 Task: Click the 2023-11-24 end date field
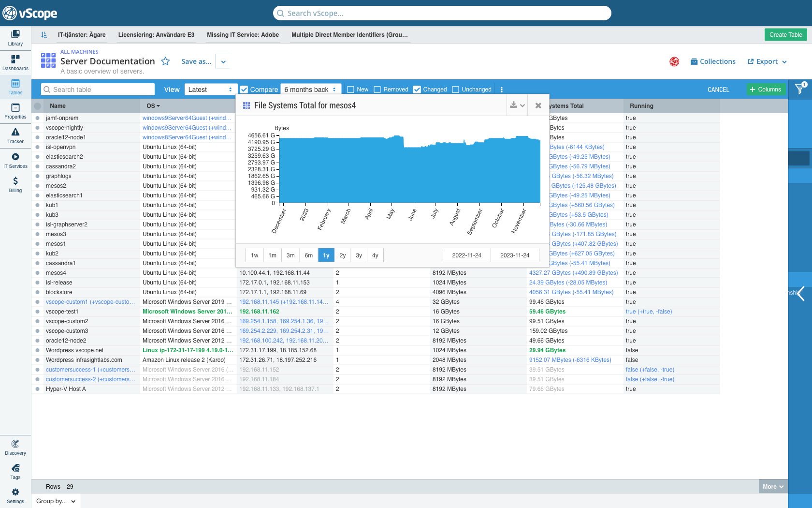click(515, 255)
